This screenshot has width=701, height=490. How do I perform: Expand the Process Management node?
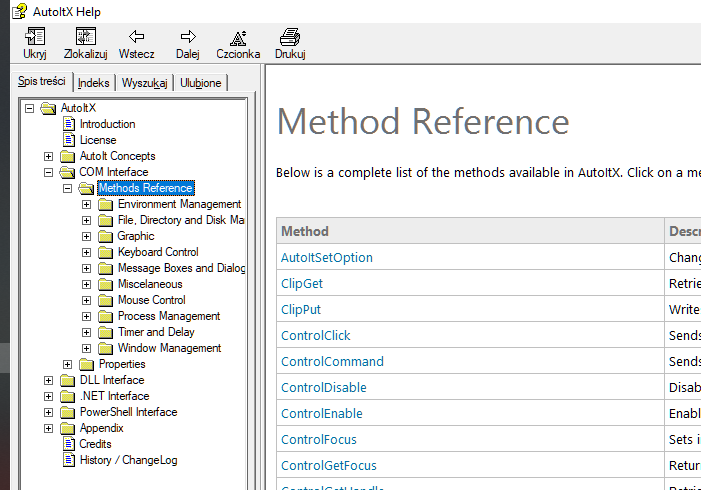click(86, 317)
